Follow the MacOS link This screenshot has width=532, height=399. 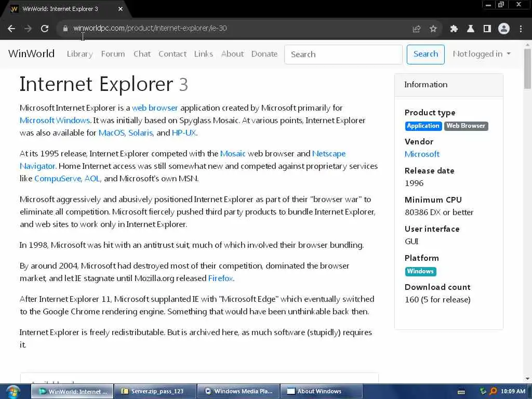tap(112, 133)
